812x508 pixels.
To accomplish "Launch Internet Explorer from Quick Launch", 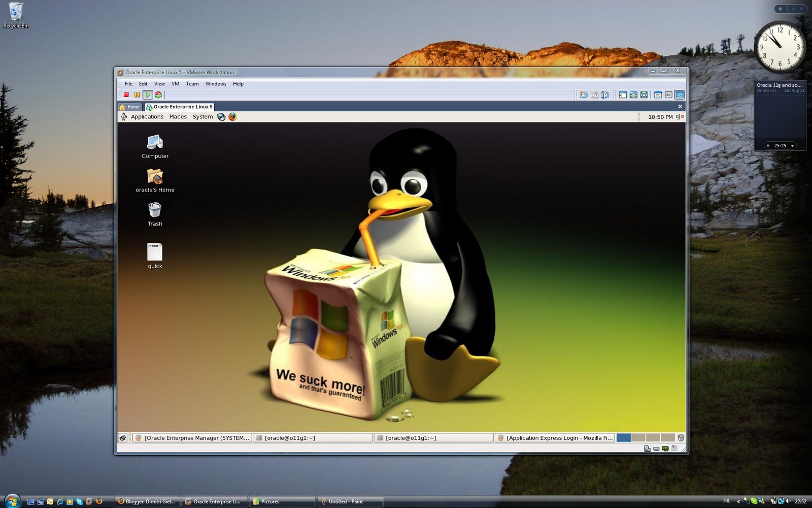I will click(x=60, y=501).
